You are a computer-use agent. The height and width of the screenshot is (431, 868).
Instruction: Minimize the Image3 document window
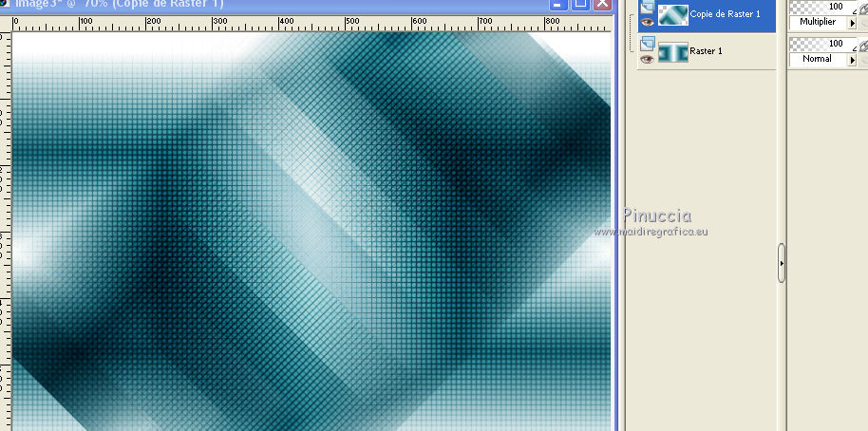558,4
